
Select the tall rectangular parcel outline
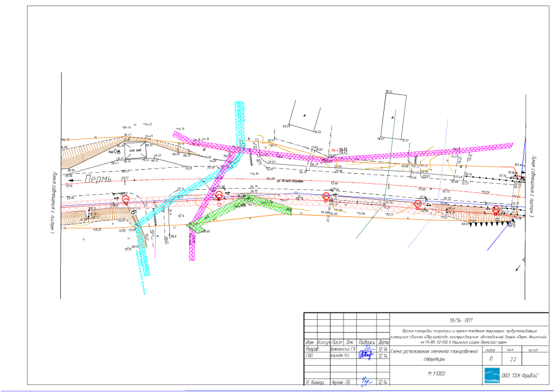click(x=393, y=115)
